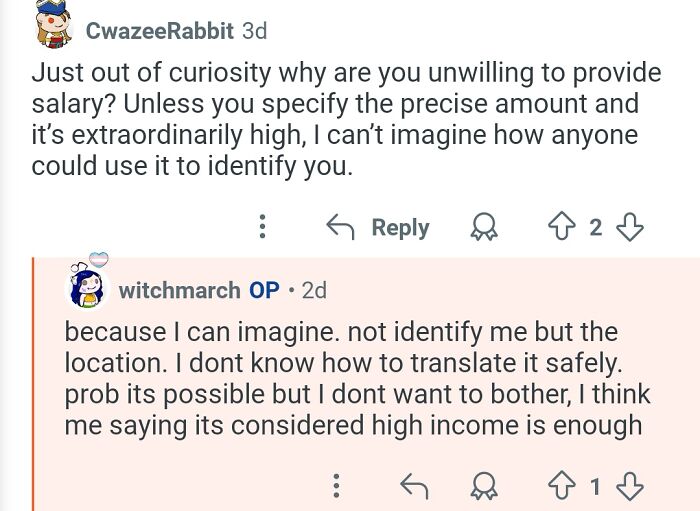Open witchmarch's user profile link
Screen dimensions: 700x511
179,290
